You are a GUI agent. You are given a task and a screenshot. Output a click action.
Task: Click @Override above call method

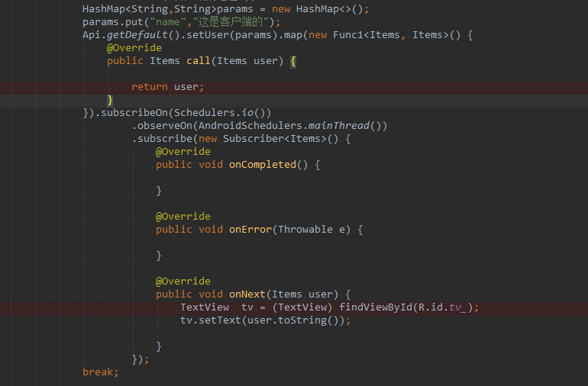134,48
